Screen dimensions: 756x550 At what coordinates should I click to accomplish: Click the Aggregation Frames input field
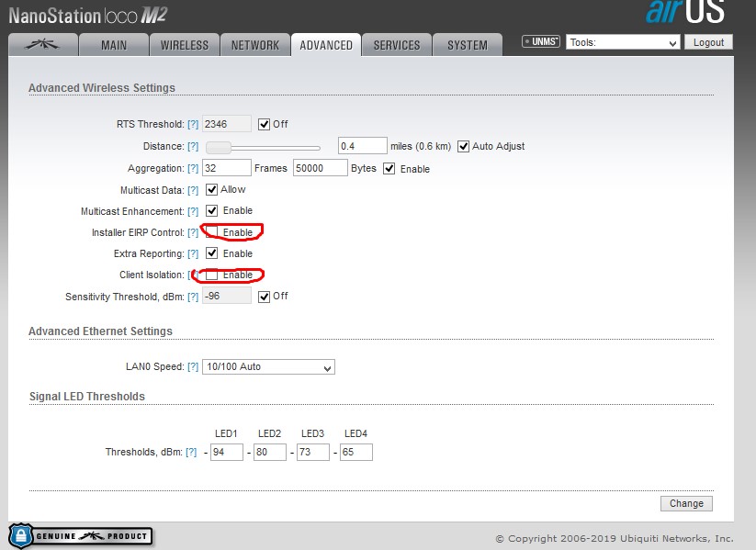(x=227, y=168)
